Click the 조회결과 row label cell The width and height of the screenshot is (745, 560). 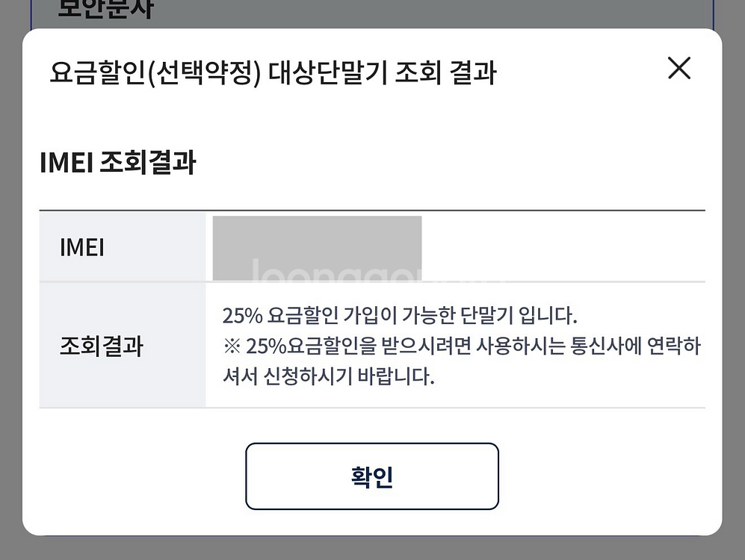[101, 346]
